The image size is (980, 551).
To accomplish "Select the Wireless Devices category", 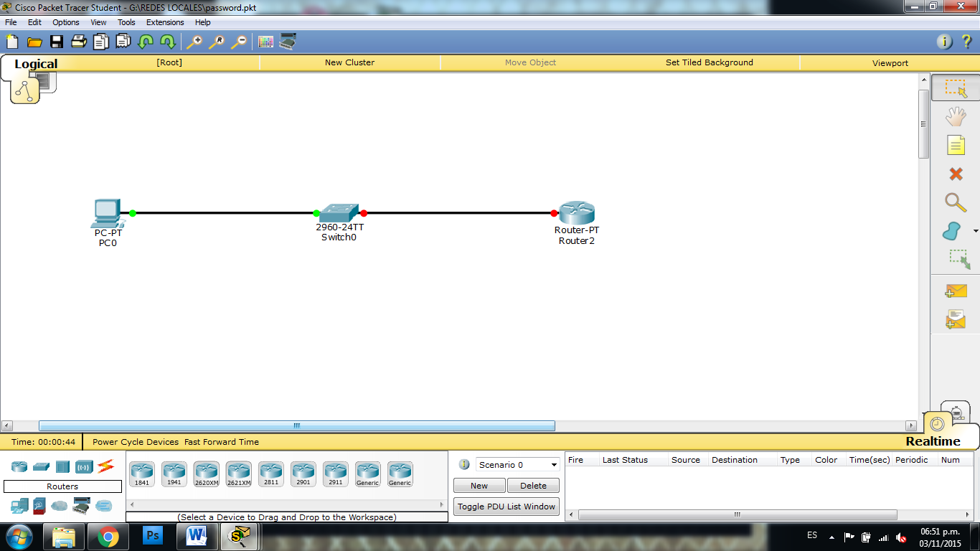I will [85, 466].
